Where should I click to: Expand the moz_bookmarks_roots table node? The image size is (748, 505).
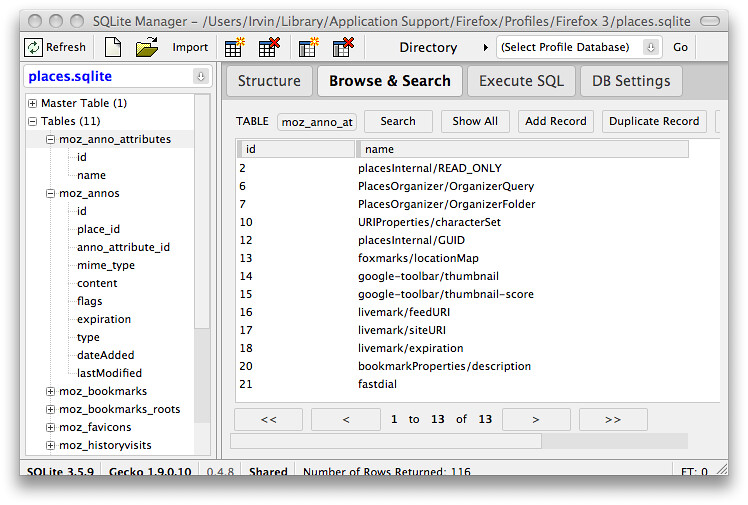point(50,409)
